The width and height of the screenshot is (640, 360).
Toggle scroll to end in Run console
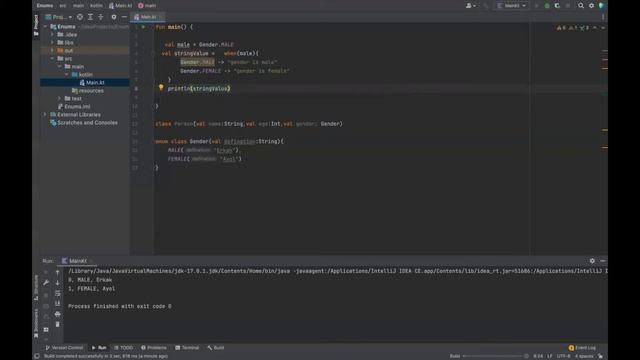tap(57, 303)
